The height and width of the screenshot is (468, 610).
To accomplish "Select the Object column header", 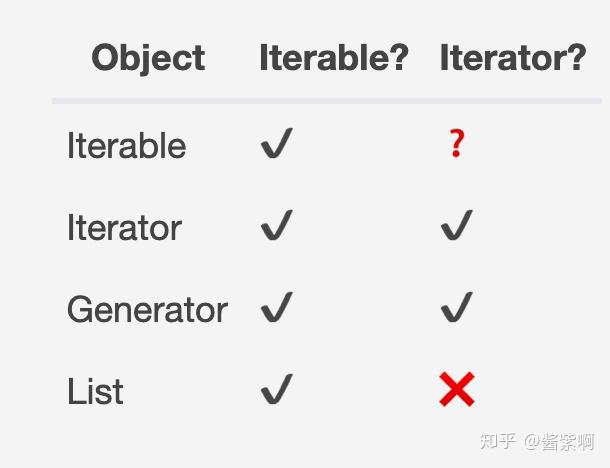I will point(148,58).
